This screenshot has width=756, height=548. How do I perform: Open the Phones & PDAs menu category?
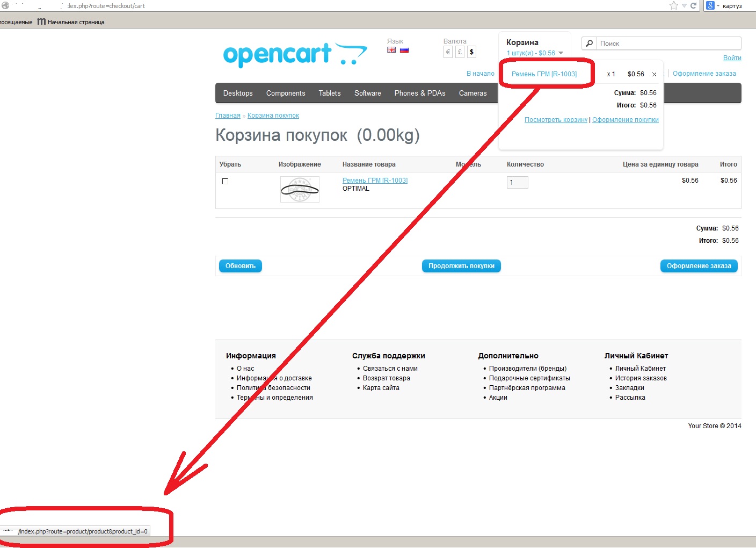click(420, 93)
